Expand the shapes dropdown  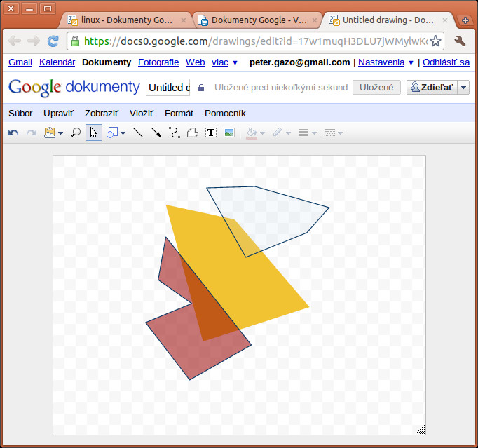pos(116,133)
